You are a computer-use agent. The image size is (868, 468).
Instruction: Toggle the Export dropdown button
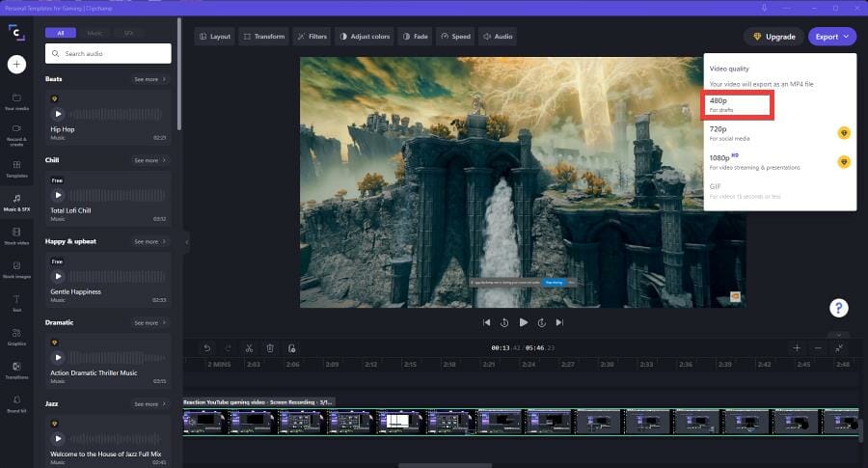(832, 37)
